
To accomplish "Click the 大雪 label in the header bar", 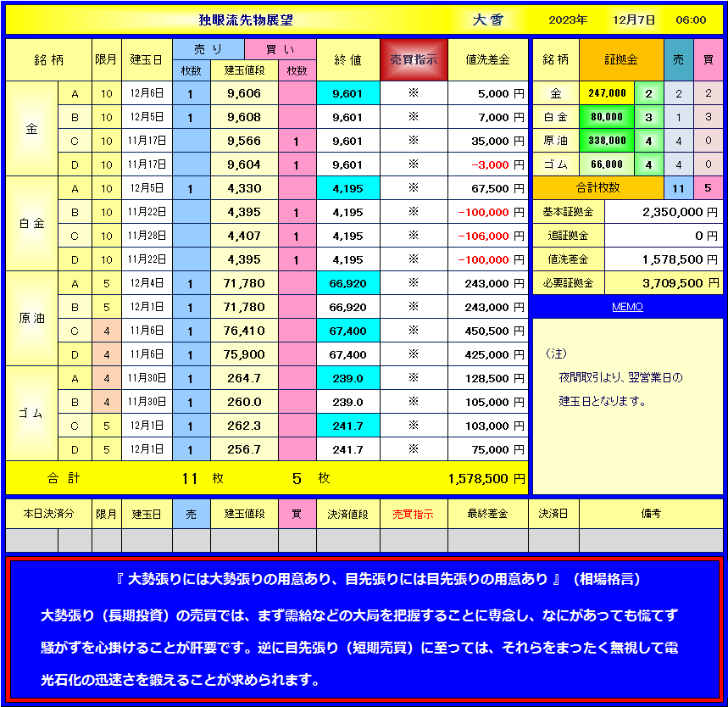I will [488, 20].
